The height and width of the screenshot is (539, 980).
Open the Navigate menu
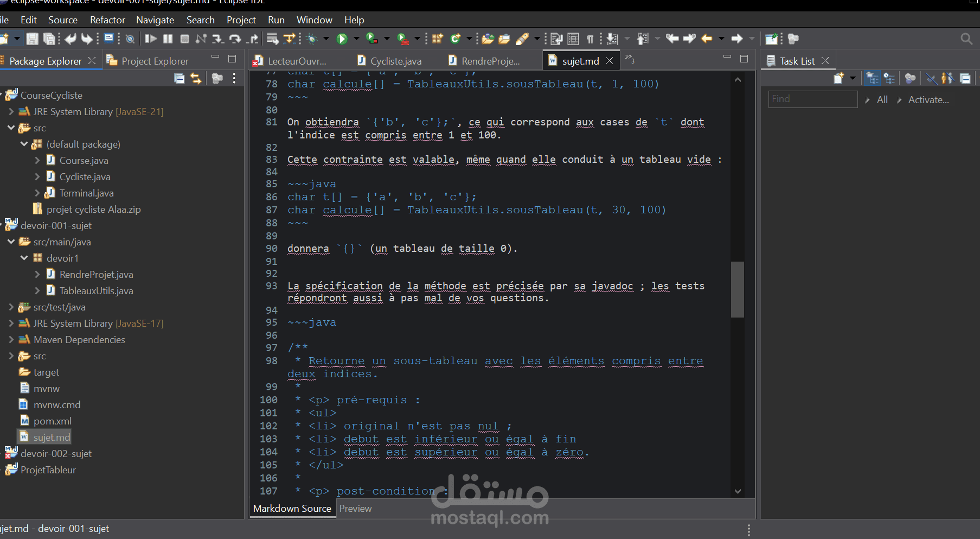155,20
